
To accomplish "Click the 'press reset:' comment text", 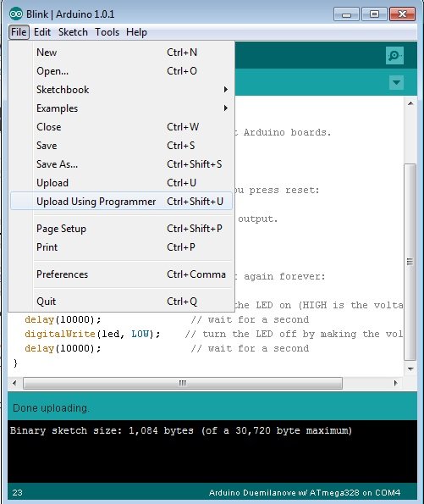I will pyautogui.click(x=284, y=191).
